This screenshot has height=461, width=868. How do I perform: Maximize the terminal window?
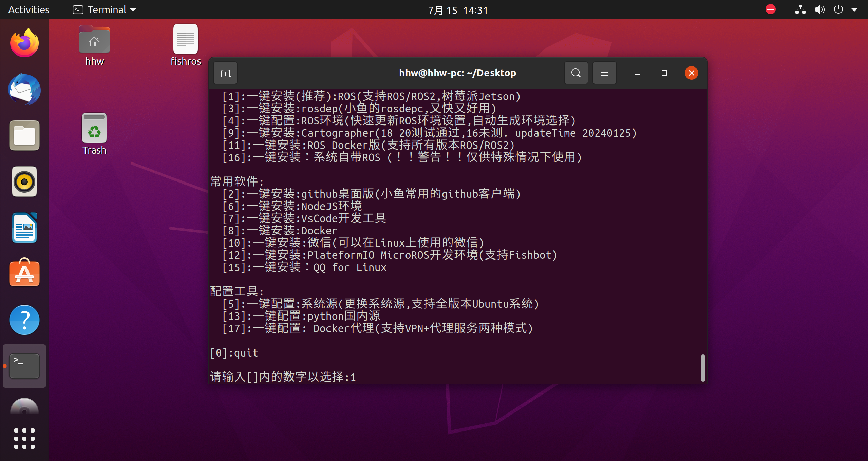coord(664,73)
